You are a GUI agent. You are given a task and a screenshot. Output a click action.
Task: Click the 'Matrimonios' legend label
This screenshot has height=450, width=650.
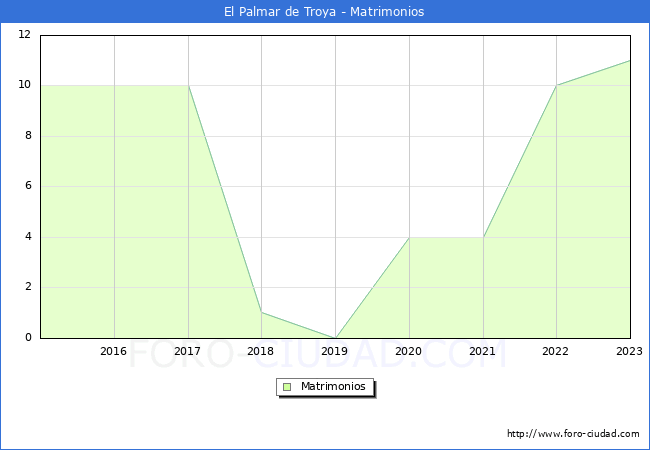333,386
